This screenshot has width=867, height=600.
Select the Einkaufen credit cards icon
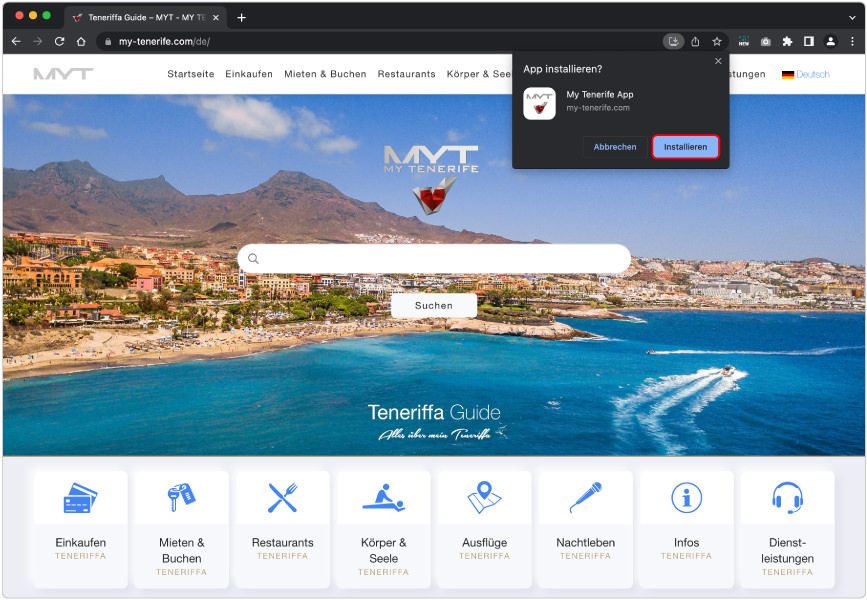click(79, 499)
